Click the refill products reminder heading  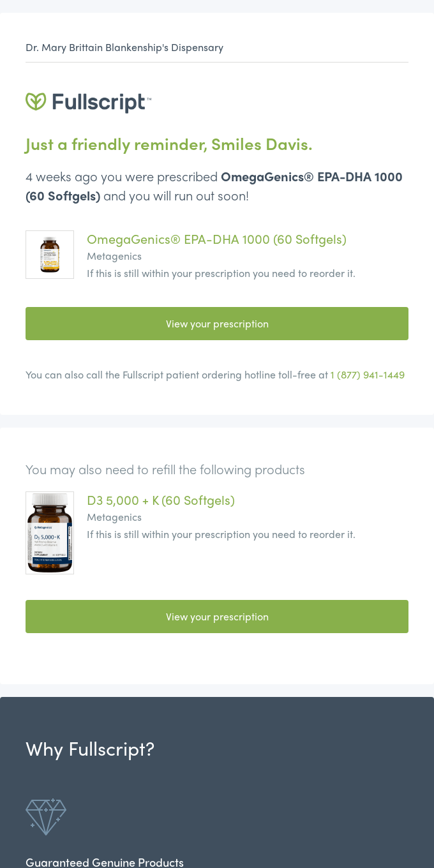pyautogui.click(x=165, y=470)
